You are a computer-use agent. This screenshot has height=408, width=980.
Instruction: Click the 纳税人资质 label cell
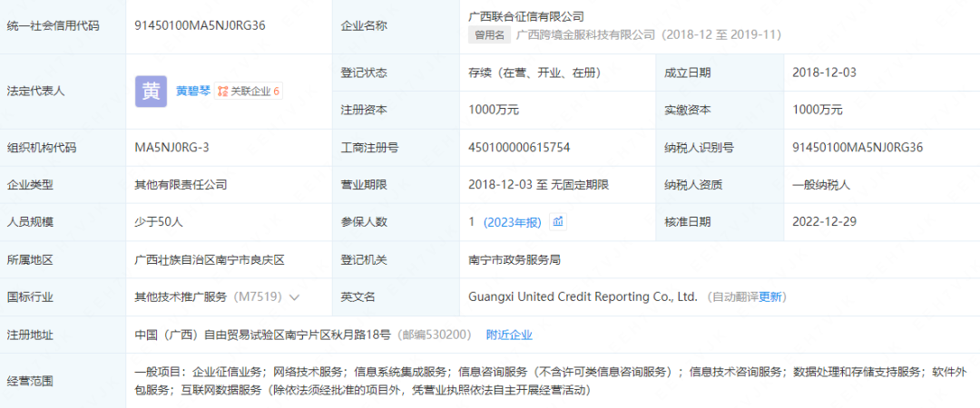coord(720,185)
